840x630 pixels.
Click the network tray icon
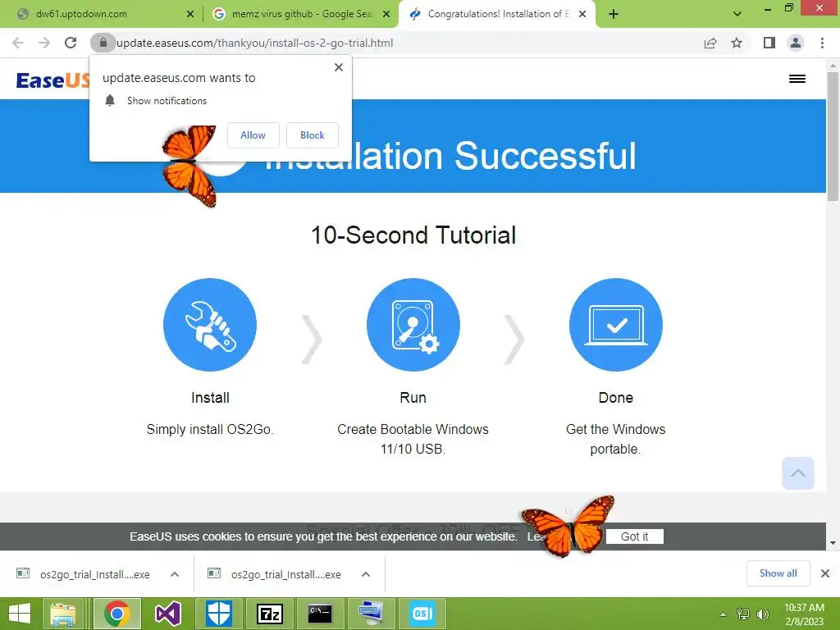click(743, 614)
